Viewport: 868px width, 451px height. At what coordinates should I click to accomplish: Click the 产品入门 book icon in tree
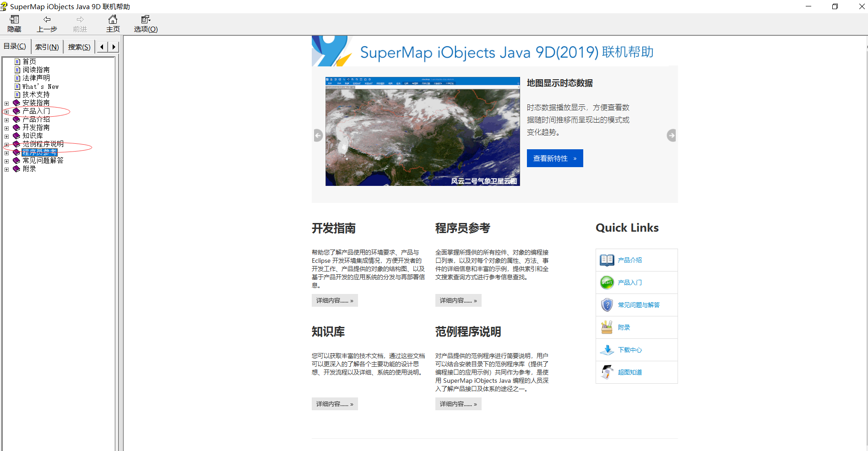coord(16,111)
